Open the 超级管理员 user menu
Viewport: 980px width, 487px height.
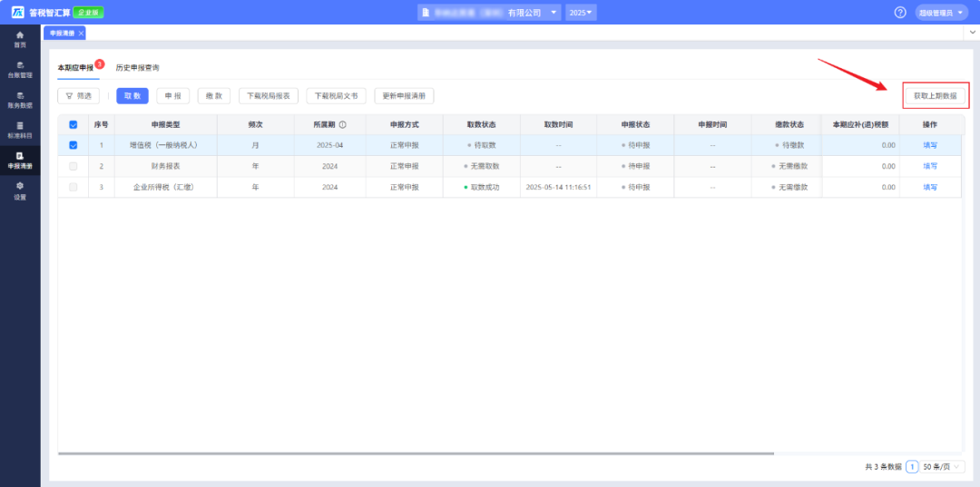[x=942, y=13]
